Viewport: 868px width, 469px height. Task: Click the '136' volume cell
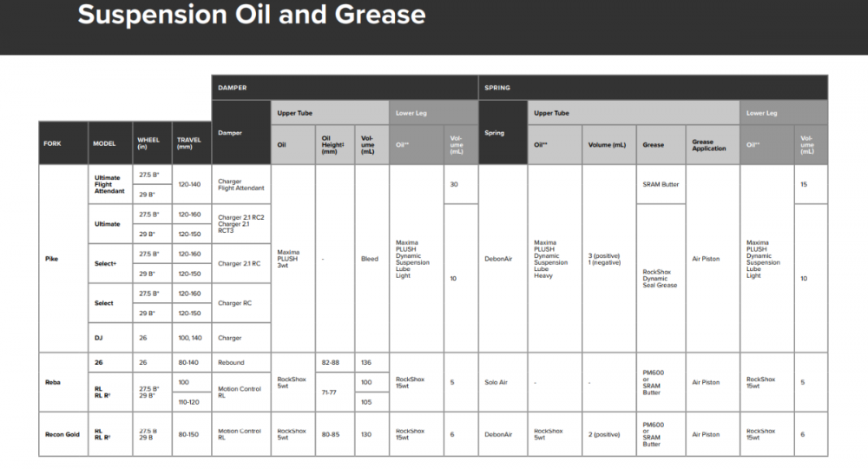coord(372,363)
